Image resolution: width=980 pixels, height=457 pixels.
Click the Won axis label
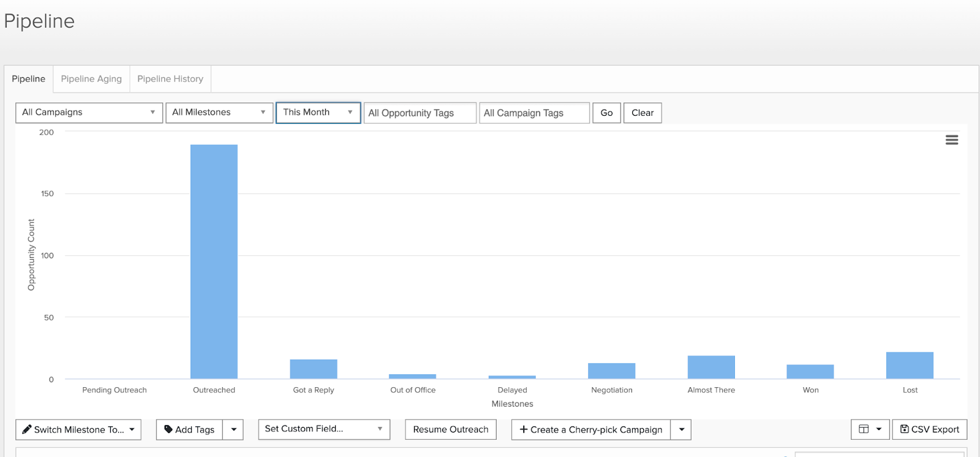tap(811, 390)
